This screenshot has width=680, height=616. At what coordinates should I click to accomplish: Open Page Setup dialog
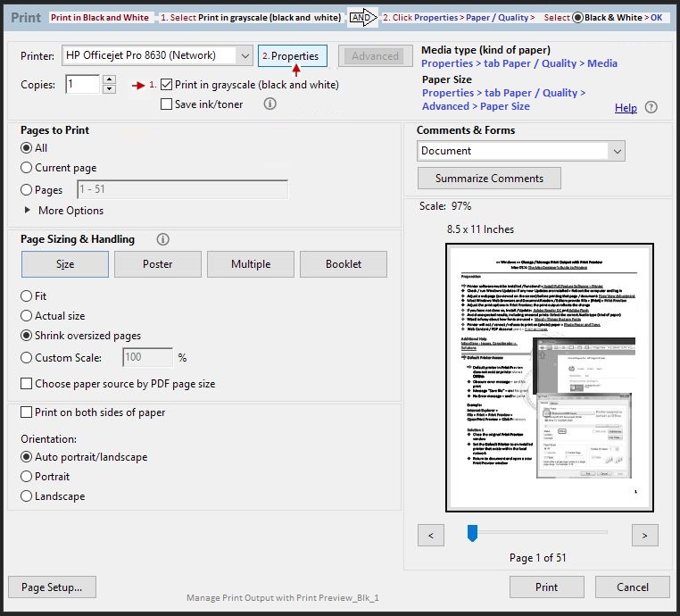pyautogui.click(x=52, y=587)
